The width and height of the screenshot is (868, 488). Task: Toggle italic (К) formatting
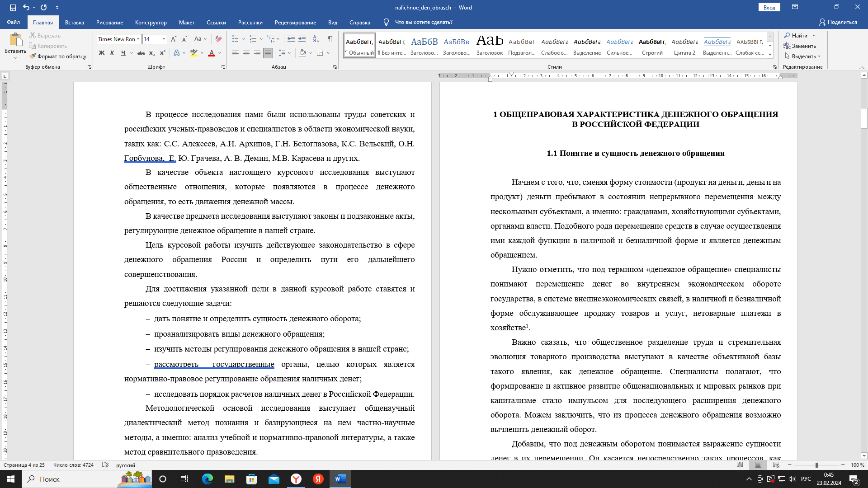113,53
